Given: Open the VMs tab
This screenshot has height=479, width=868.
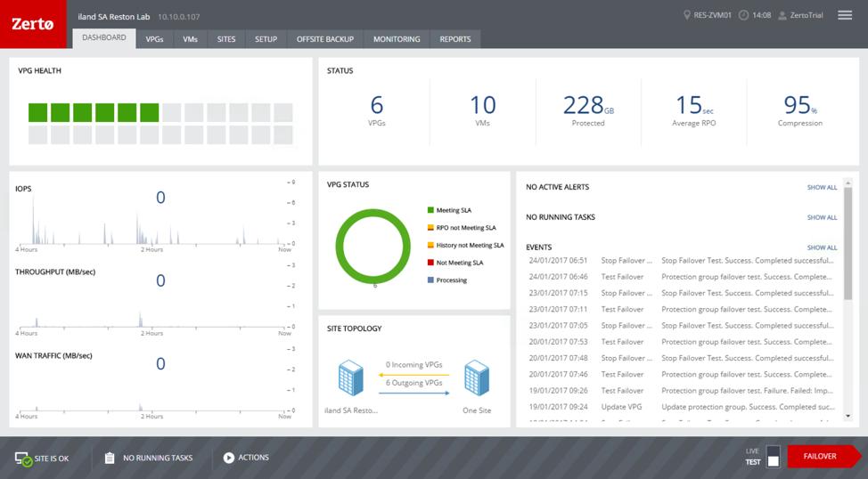Looking at the screenshot, I should 191,39.
